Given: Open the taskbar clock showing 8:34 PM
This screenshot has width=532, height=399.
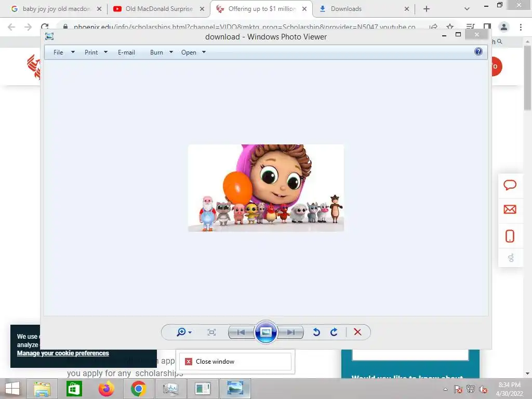Looking at the screenshot, I should pos(509,389).
